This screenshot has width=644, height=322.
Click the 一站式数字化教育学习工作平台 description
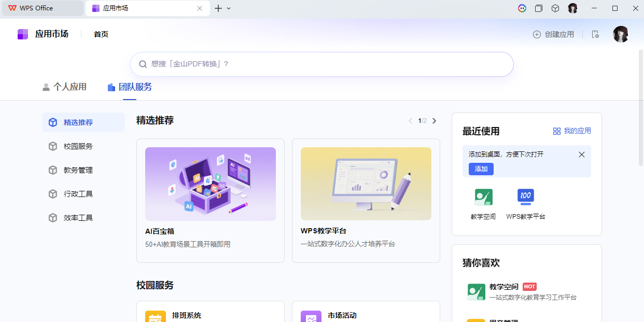533,298
